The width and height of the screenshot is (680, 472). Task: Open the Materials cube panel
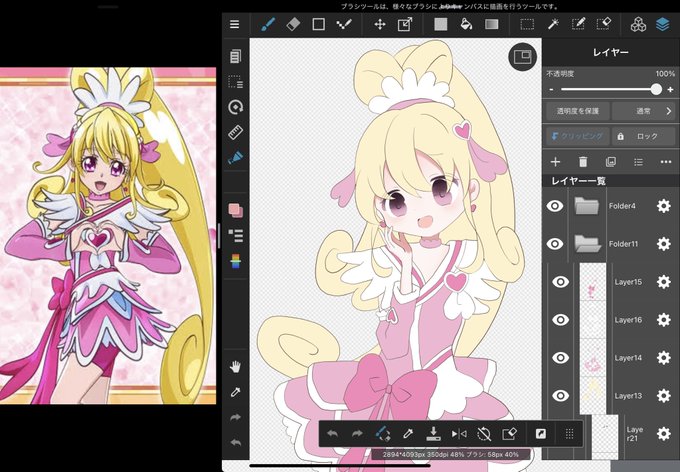point(638,25)
